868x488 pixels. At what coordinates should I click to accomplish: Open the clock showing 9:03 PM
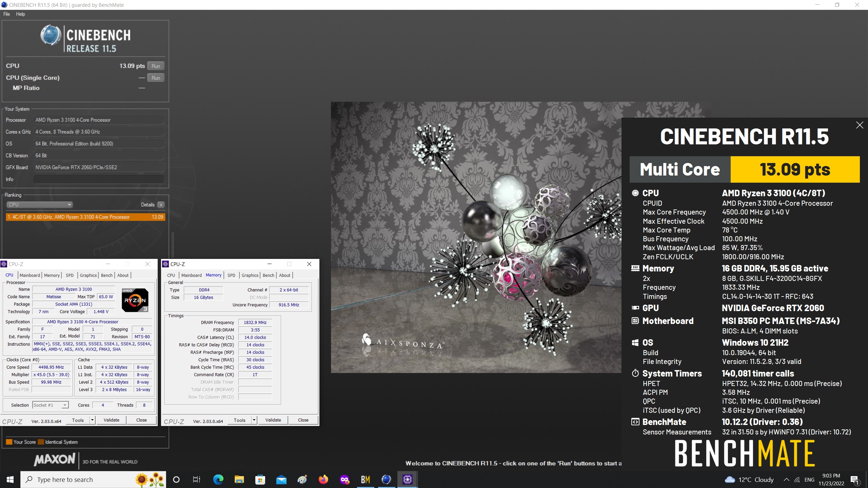(x=831, y=480)
